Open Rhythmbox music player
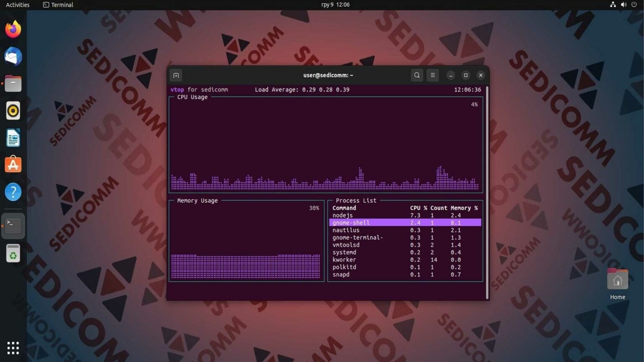 tap(13, 111)
